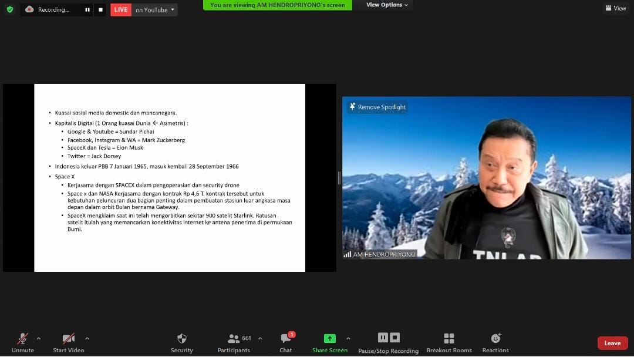The width and height of the screenshot is (634, 364).
Task: Start Video with the camera icon
Action: [x=69, y=342]
